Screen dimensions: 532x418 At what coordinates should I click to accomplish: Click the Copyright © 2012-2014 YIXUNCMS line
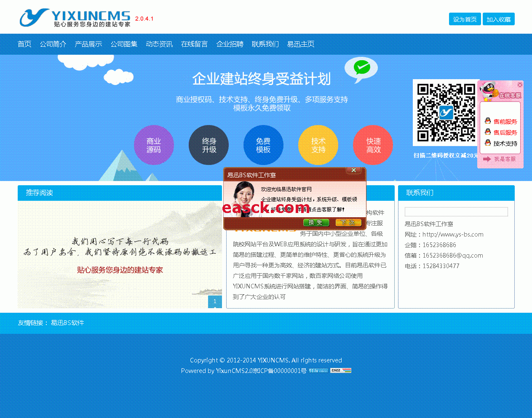266,360
